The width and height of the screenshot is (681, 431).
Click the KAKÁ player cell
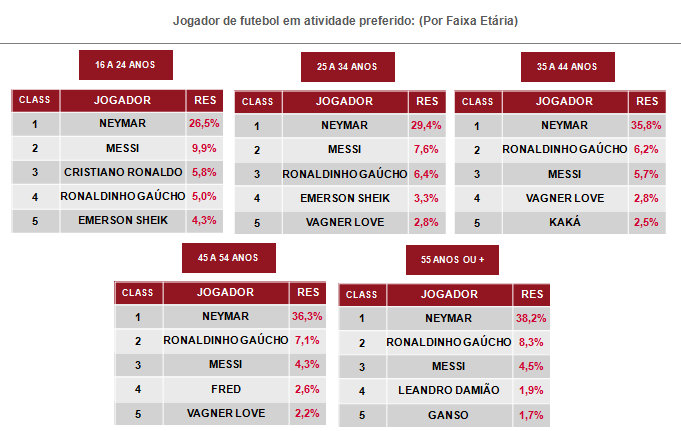(x=564, y=222)
